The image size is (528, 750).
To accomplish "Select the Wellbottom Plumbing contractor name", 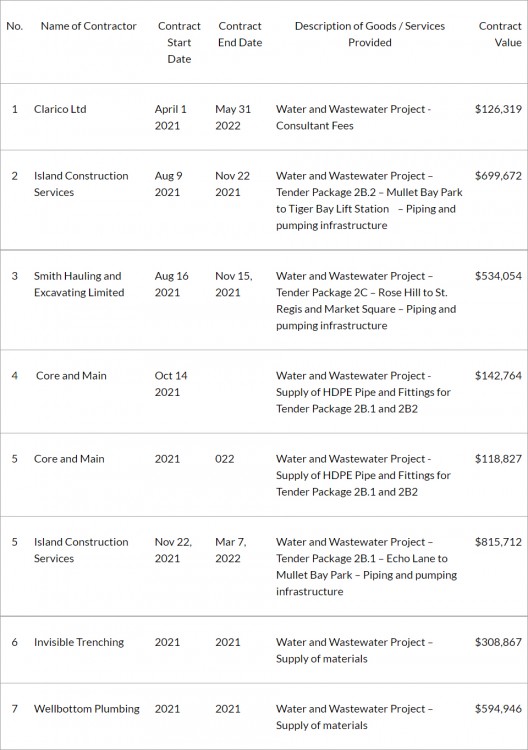I will click(x=87, y=708).
